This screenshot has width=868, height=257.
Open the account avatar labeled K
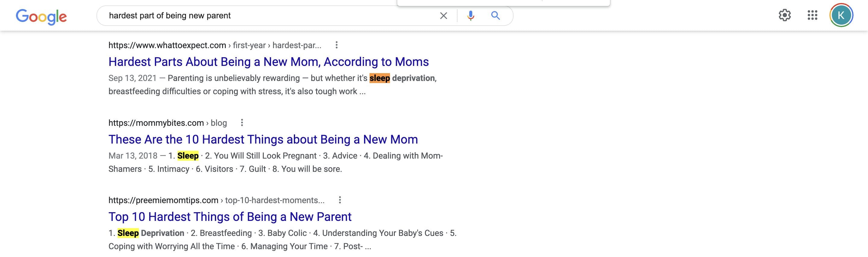(x=841, y=15)
